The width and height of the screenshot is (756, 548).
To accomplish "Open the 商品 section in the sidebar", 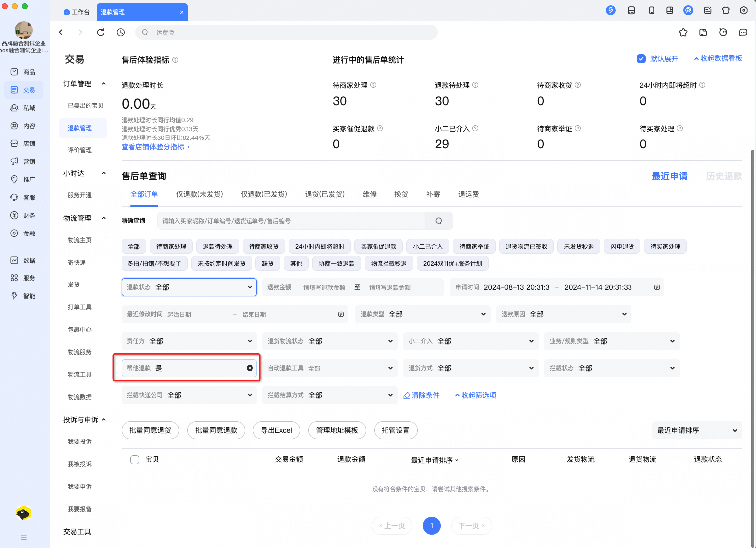I will (23, 72).
